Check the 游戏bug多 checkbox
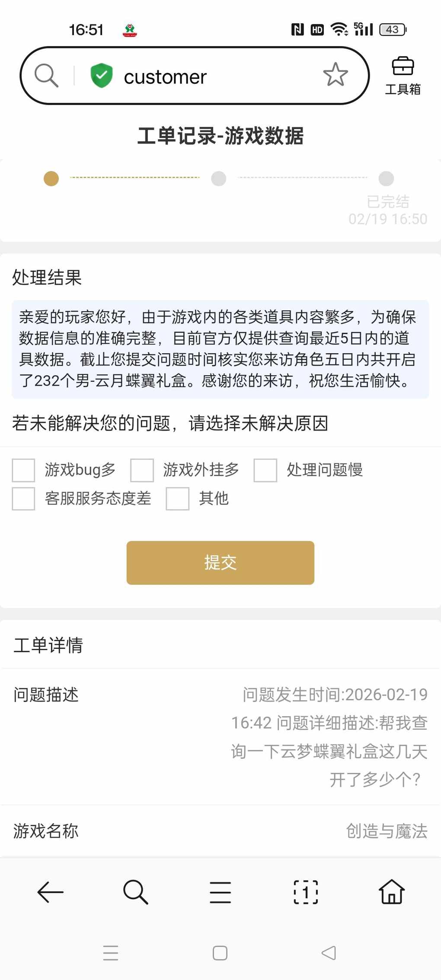 click(23, 470)
